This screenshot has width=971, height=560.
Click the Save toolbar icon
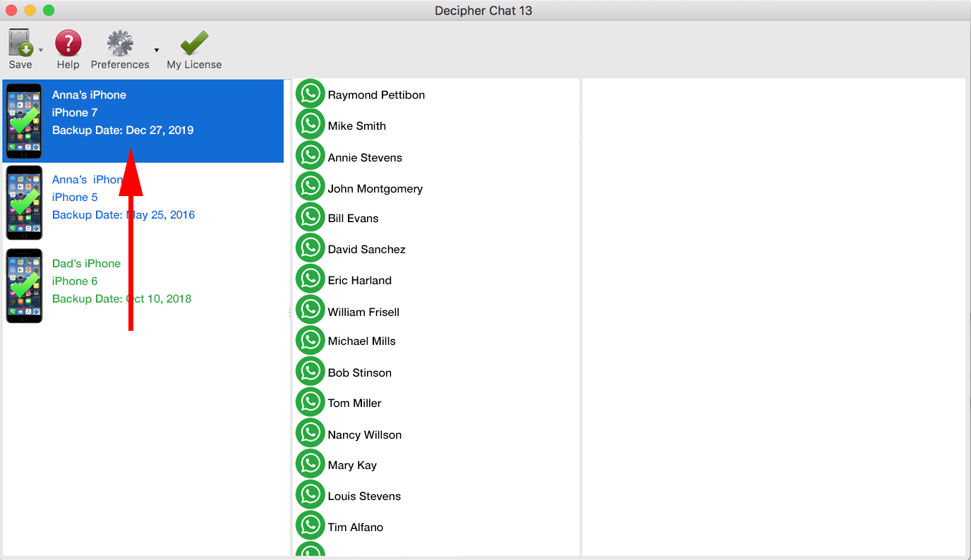point(20,44)
